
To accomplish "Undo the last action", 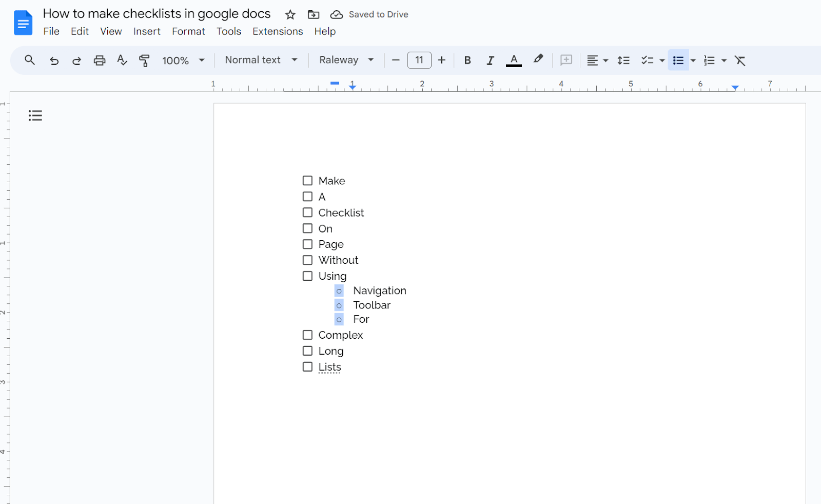I will 54,60.
